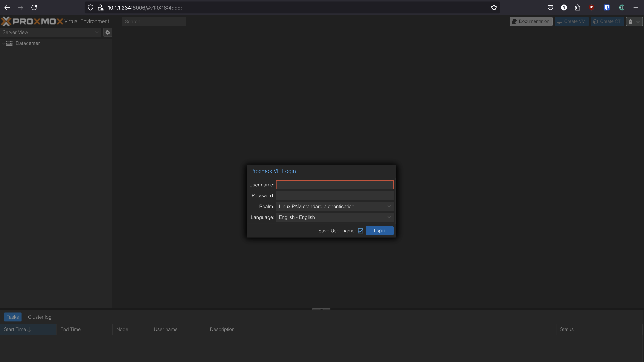This screenshot has height=362, width=644.
Task: Reload the page with the refresh icon
Action: click(34, 7)
